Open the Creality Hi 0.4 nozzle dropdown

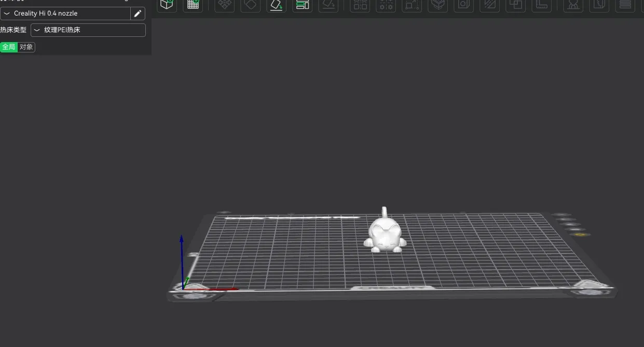tap(65, 14)
